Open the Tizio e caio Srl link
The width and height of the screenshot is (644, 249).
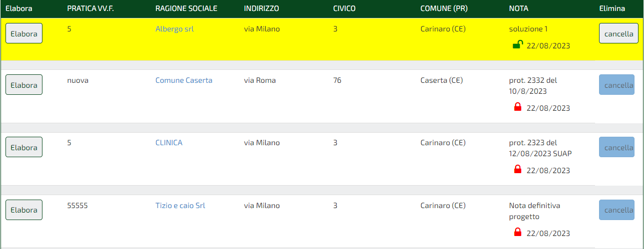(180, 206)
